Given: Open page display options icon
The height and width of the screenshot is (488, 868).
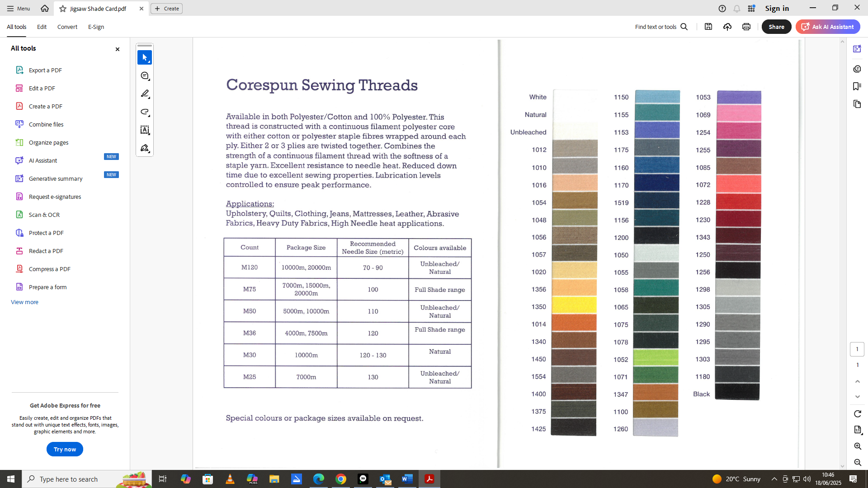Looking at the screenshot, I should pyautogui.click(x=858, y=430).
